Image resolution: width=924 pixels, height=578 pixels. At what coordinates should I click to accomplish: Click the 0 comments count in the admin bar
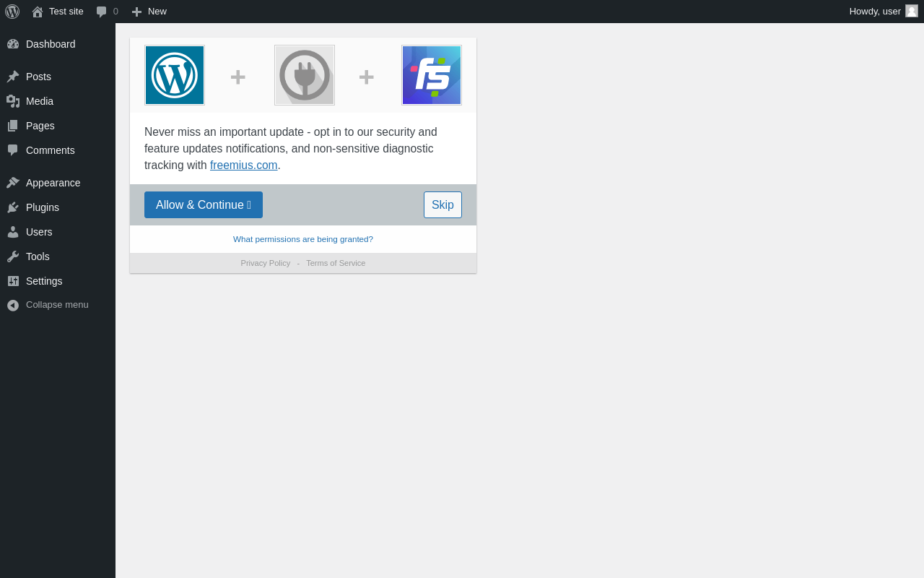click(x=115, y=12)
